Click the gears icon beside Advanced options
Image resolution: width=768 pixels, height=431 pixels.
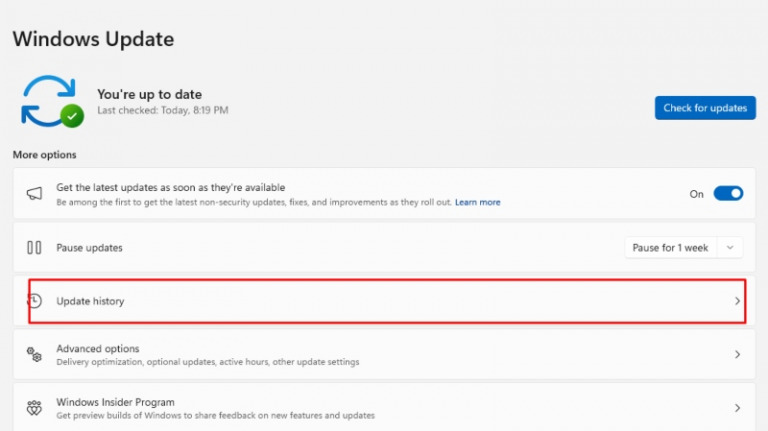click(x=34, y=355)
